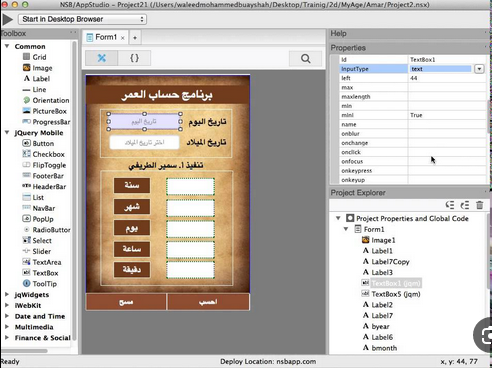Screen dimensions: 492x368
Task: Select the id property row
Action: (413, 60)
